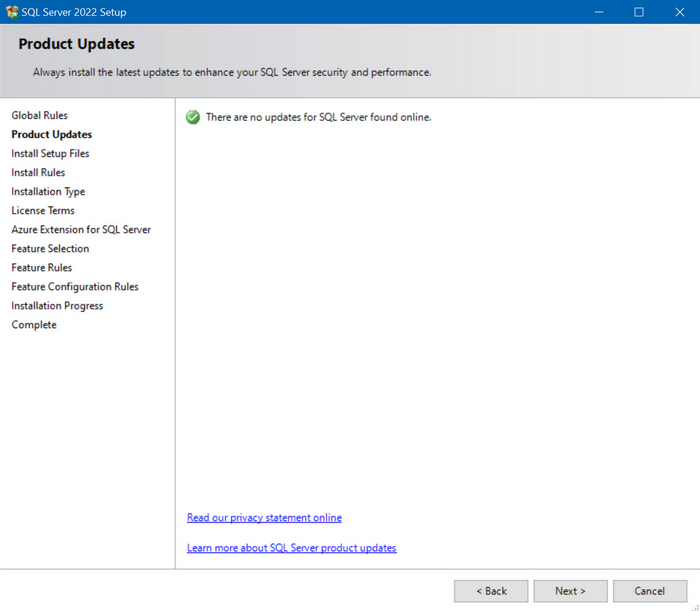Select Azure Extension for SQL Server step
This screenshot has height=611, width=700.
[x=81, y=230]
